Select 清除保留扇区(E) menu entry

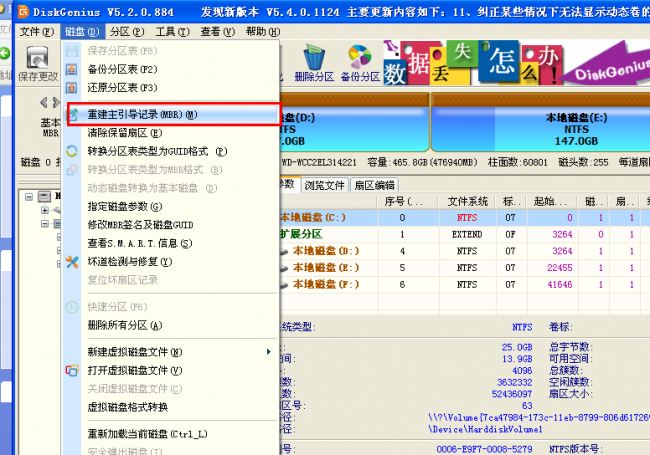click(171, 133)
